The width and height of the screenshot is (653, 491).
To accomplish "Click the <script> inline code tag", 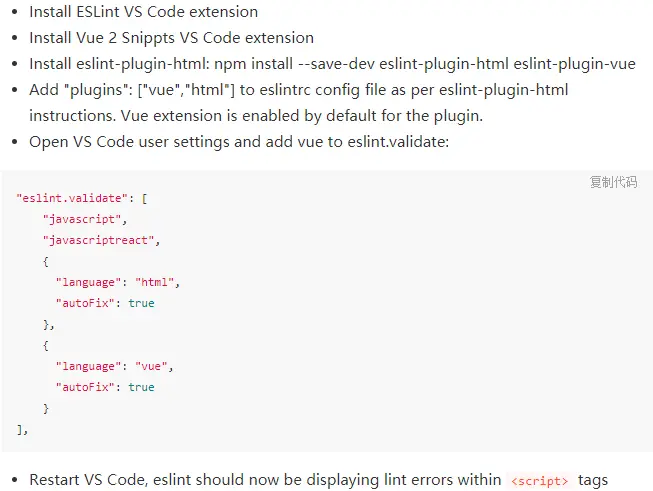I will tap(539, 481).
